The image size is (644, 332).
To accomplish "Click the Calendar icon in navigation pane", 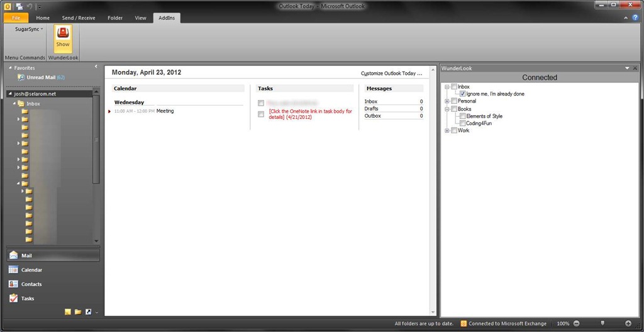I will pos(14,270).
